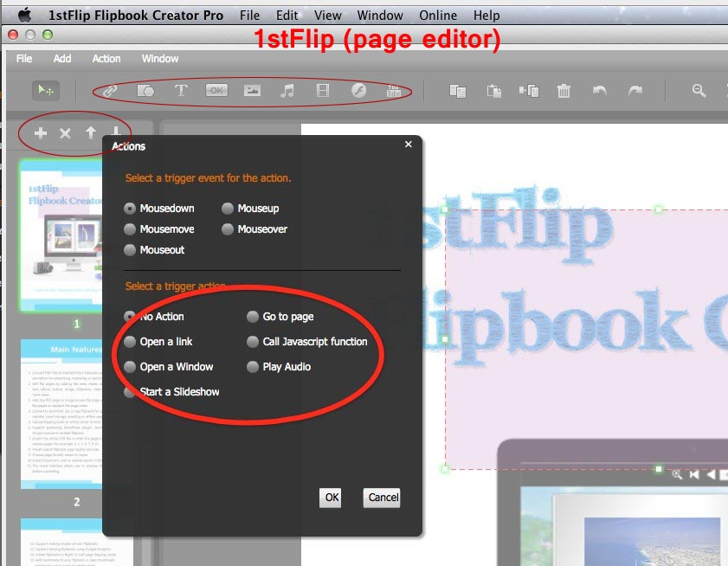Viewport: 728px width, 566px height.
Task: Open the Edit menu in menu bar
Action: 287,15
